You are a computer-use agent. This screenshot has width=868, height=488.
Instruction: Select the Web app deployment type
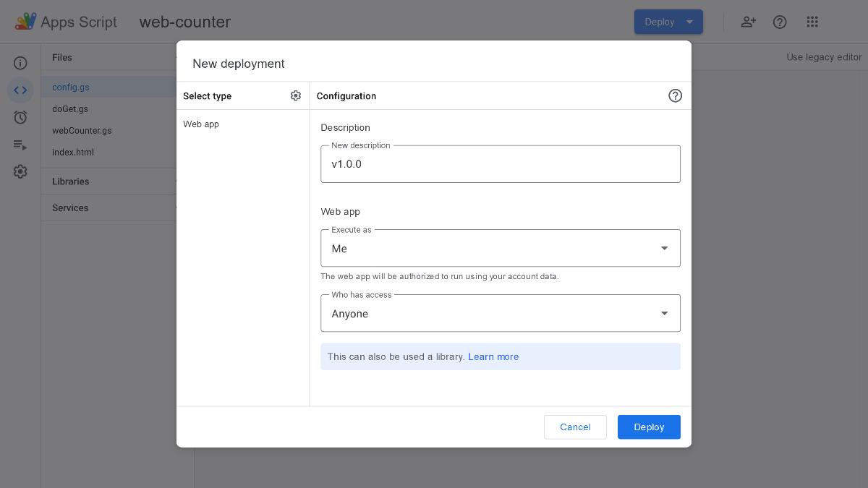click(x=201, y=124)
